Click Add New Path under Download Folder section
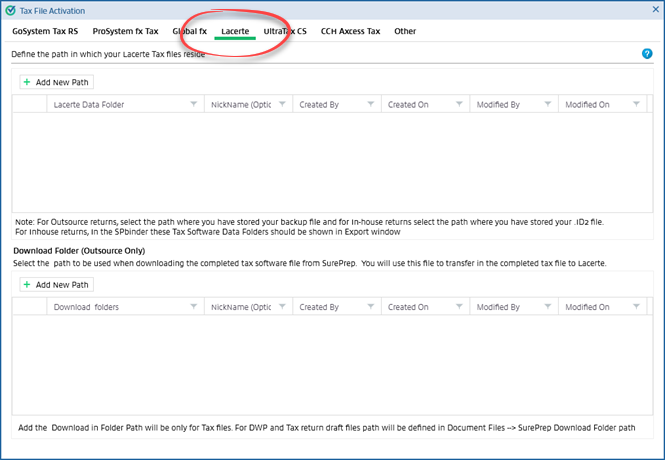This screenshot has height=460, width=665. click(57, 285)
